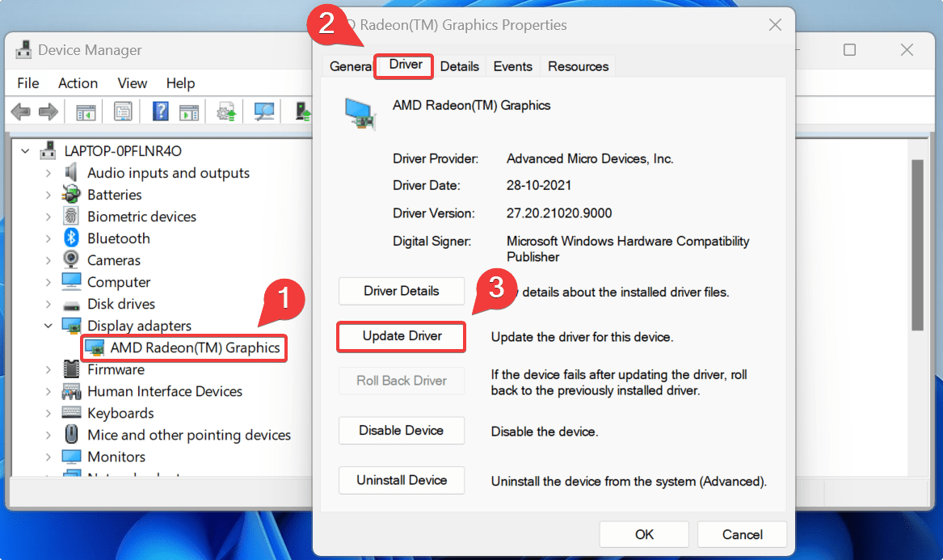Select the Cameras device icon
The height and width of the screenshot is (560, 943).
(x=71, y=259)
